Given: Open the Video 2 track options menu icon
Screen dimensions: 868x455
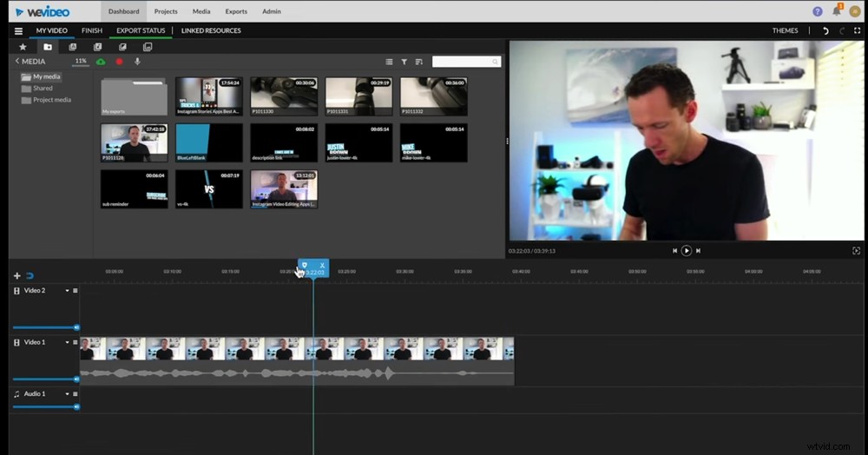Looking at the screenshot, I should pyautogui.click(x=76, y=291).
